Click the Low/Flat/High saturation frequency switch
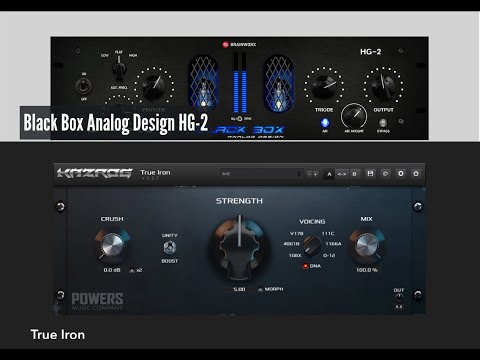Screen dimensions: 480x360 pyautogui.click(x=119, y=68)
